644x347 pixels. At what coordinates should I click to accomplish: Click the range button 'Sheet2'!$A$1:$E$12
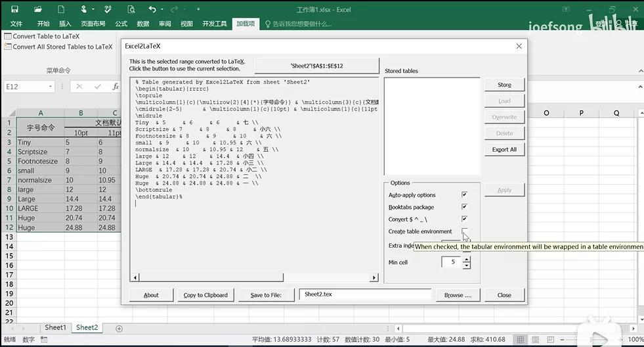click(x=316, y=66)
